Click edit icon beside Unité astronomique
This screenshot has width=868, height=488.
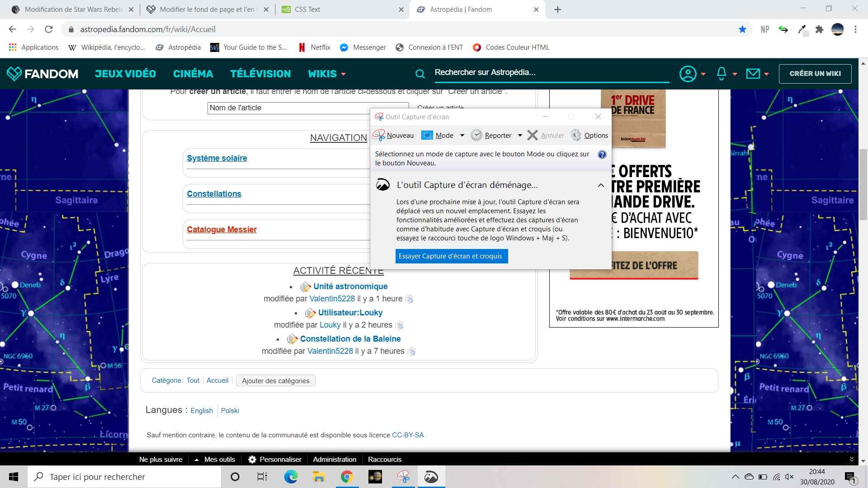[x=306, y=286]
